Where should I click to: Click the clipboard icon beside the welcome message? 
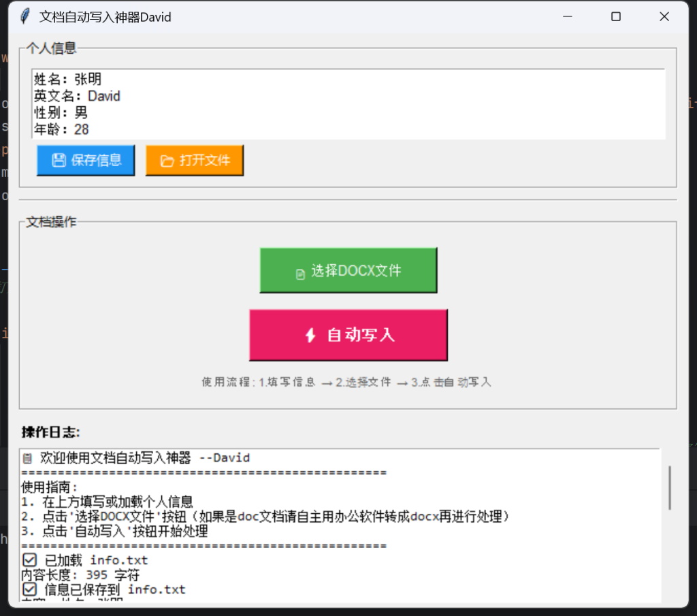coord(27,459)
